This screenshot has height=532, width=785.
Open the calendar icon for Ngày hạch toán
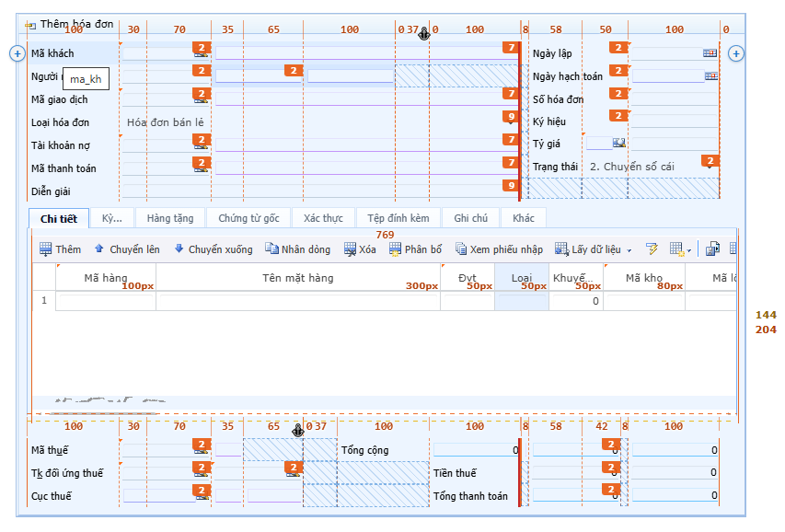click(x=711, y=76)
